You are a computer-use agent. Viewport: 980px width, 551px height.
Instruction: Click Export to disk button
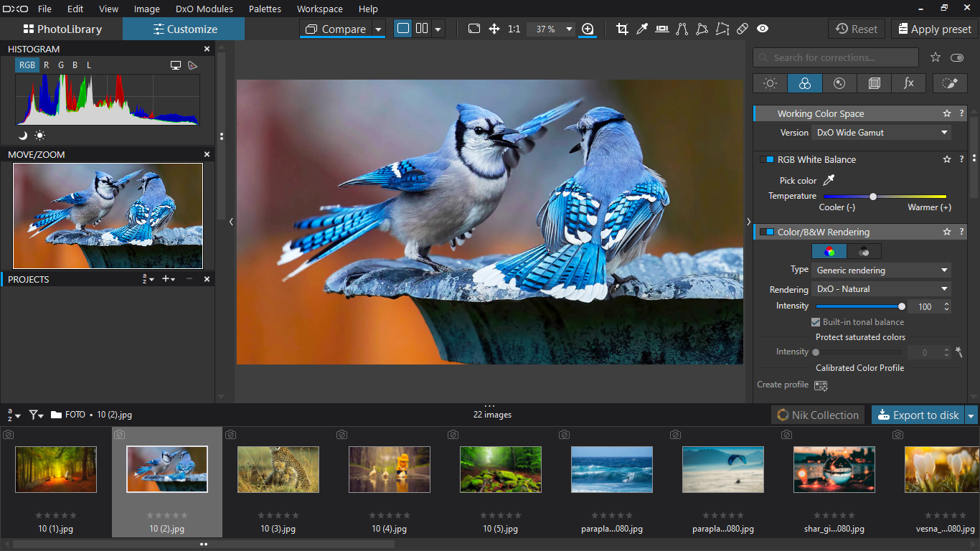[x=918, y=415]
